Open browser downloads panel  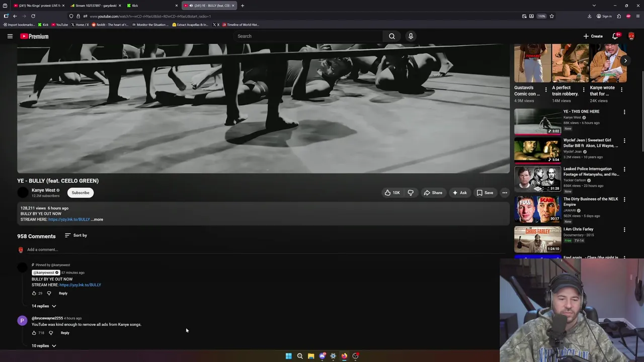pos(589,16)
